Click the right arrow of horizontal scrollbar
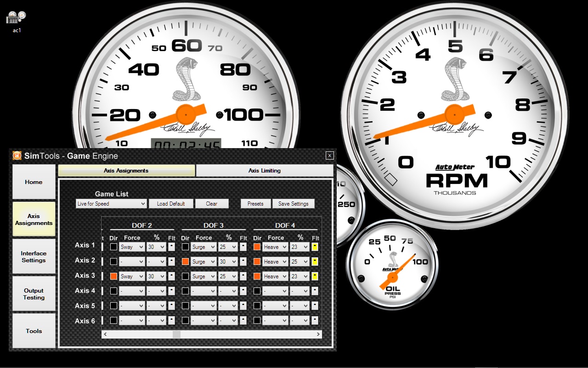The height and width of the screenshot is (368, 588). (x=318, y=334)
